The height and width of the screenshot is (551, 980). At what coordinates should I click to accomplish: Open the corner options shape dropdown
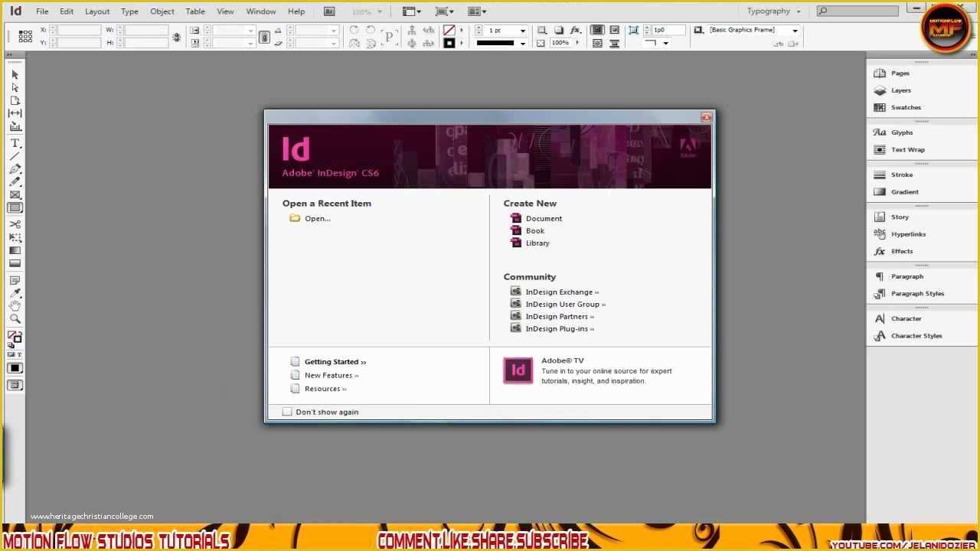[665, 43]
